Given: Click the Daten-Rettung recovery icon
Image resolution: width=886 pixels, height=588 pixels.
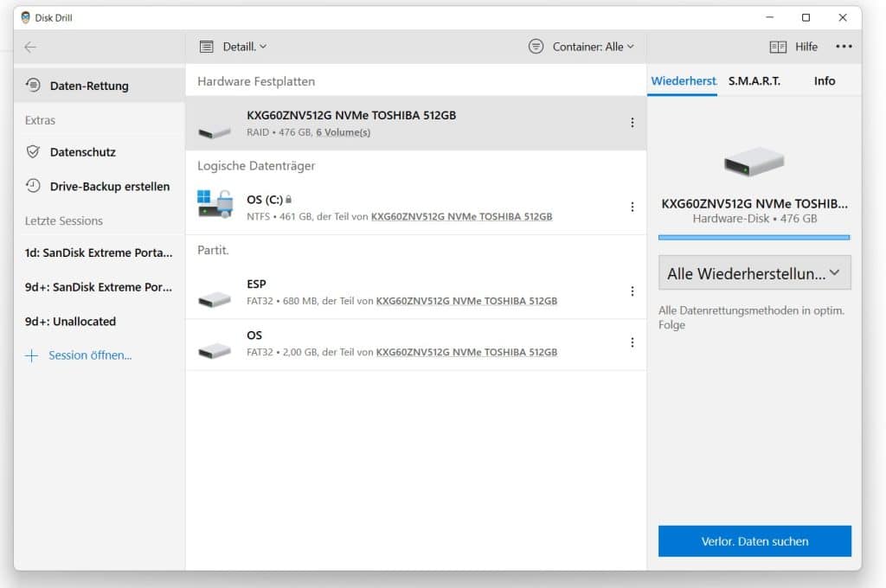Looking at the screenshot, I should [34, 86].
